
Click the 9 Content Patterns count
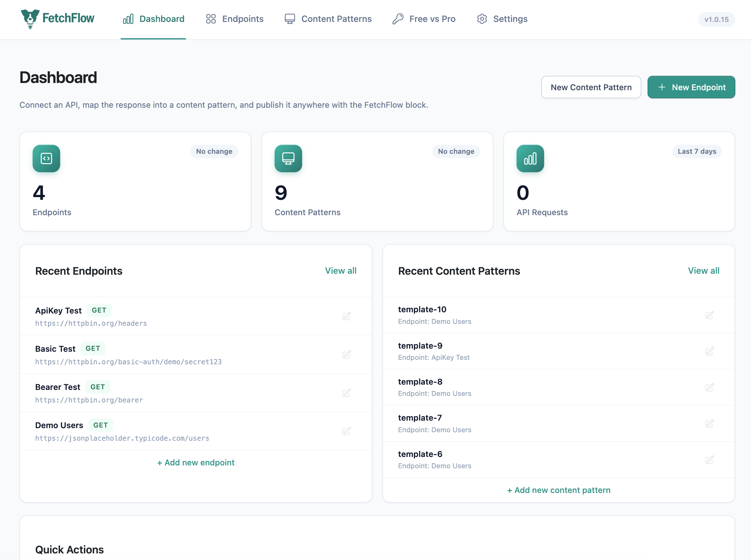(x=281, y=193)
